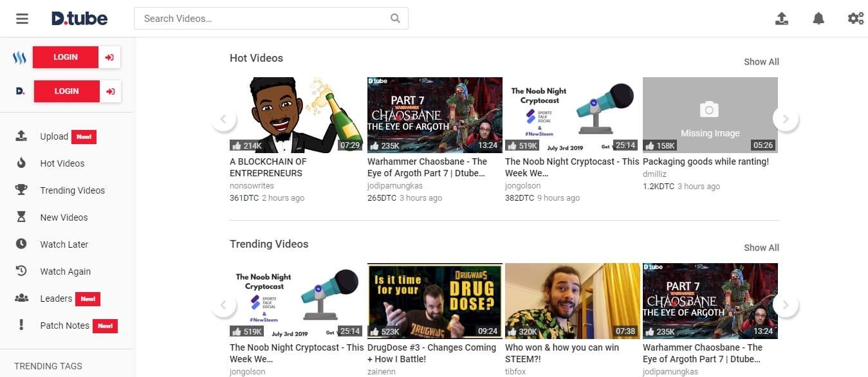Click the sidebar Upload tray icon

click(x=21, y=136)
